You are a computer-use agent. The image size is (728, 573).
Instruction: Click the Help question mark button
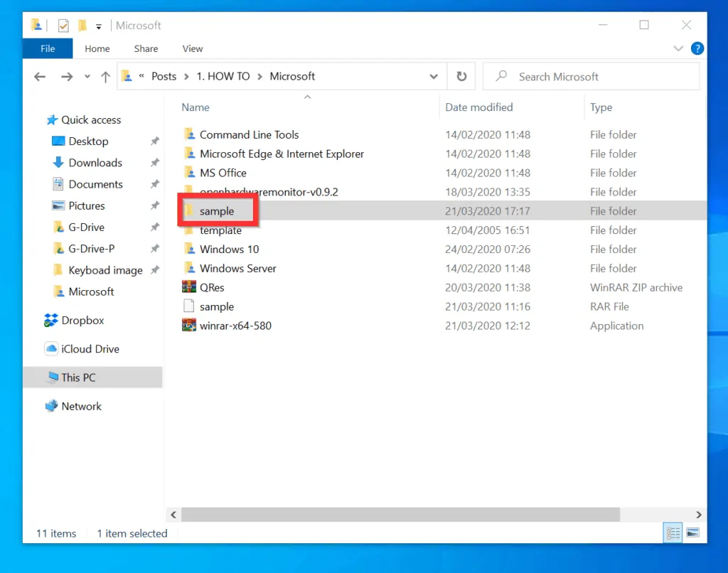pos(697,48)
